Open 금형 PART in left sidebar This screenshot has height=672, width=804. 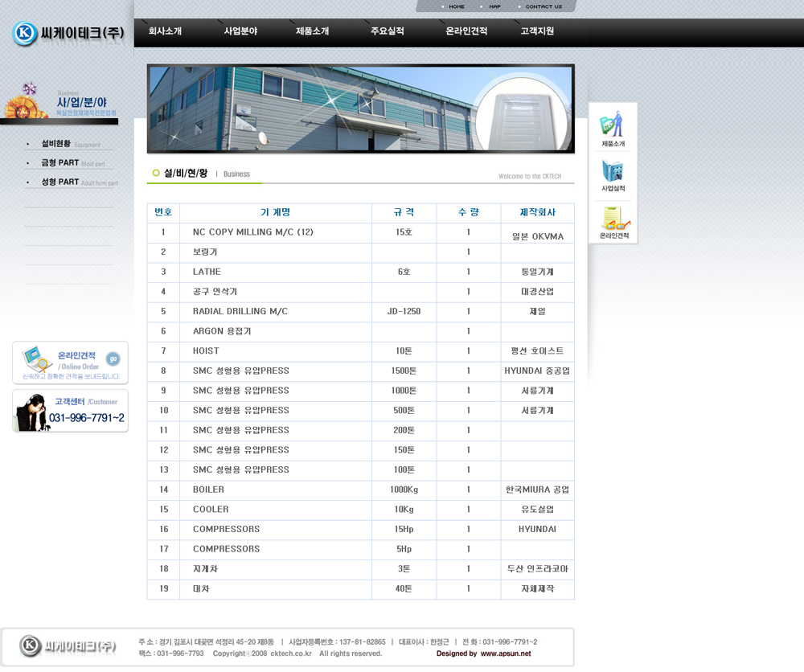point(60,162)
